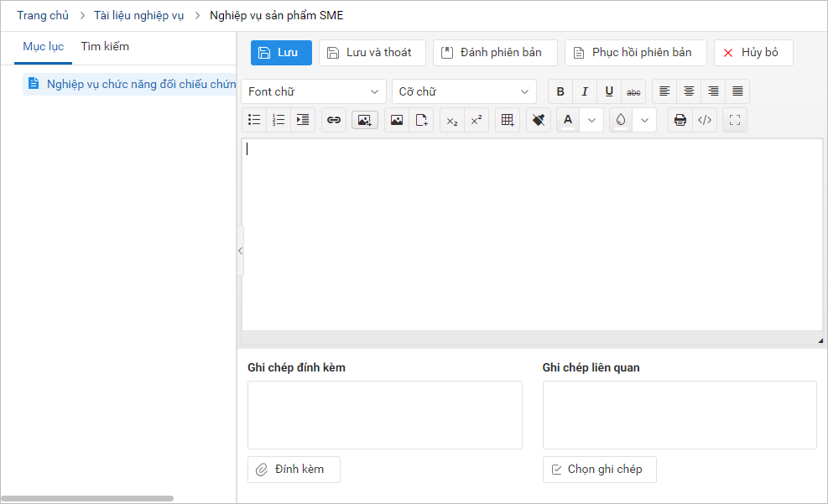View HTML source code
828x504 pixels.
pos(705,120)
